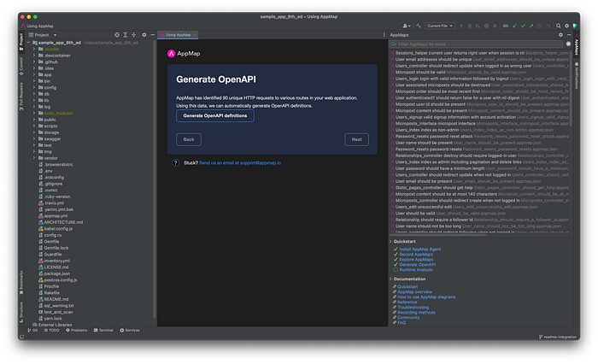
Task: Collapse the sample_app_6th_ed root node
Action: (29, 43)
